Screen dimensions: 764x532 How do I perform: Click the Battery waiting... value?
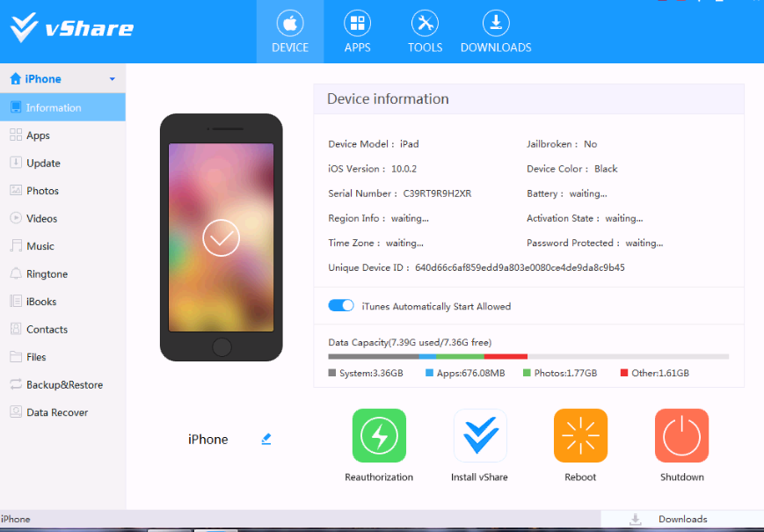[x=588, y=193]
